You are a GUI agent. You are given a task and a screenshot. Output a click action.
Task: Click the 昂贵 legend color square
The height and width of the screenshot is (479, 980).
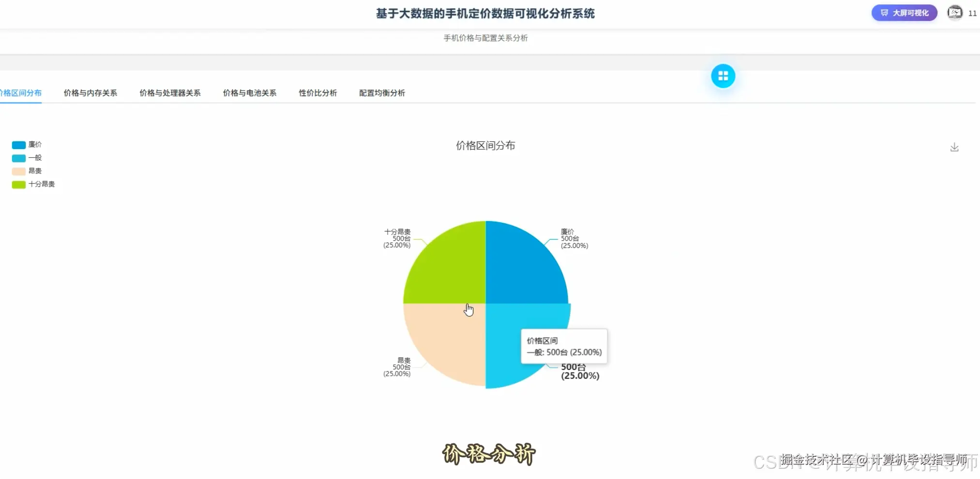[x=18, y=170]
